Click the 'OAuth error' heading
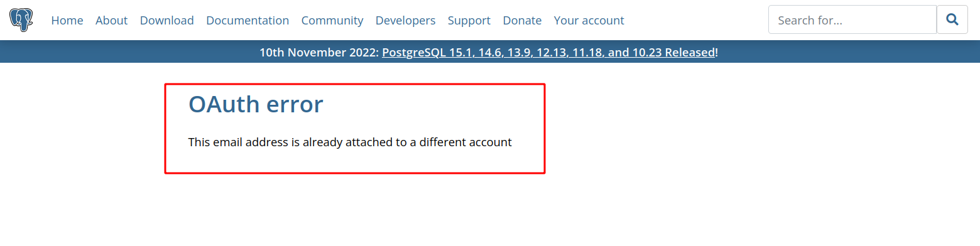Image resolution: width=980 pixels, height=246 pixels. 256,104
